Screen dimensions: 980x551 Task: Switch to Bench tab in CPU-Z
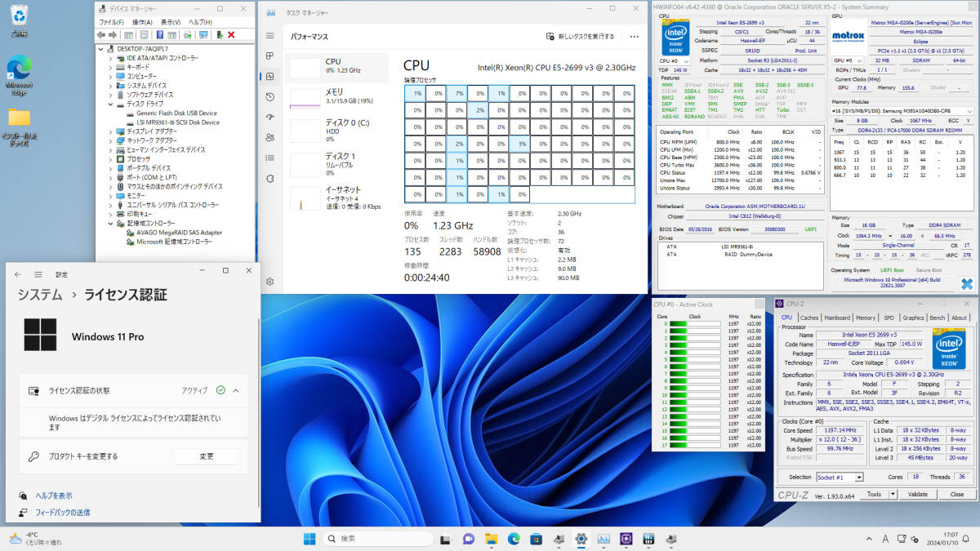pyautogui.click(x=938, y=318)
